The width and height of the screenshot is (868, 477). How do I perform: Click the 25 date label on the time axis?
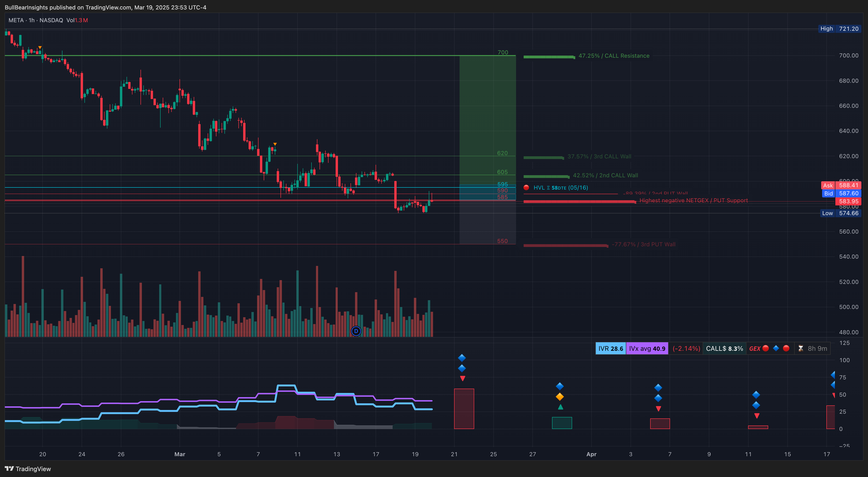(x=493, y=454)
